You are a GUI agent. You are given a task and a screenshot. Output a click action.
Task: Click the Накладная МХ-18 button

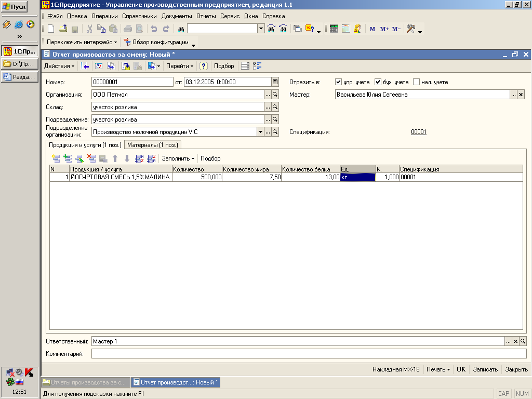tap(396, 369)
